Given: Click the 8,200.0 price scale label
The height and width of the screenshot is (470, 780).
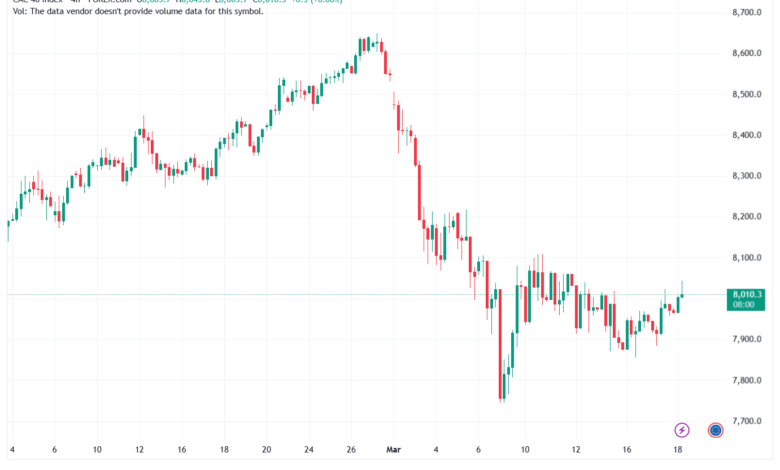Looking at the screenshot, I should (748, 217).
